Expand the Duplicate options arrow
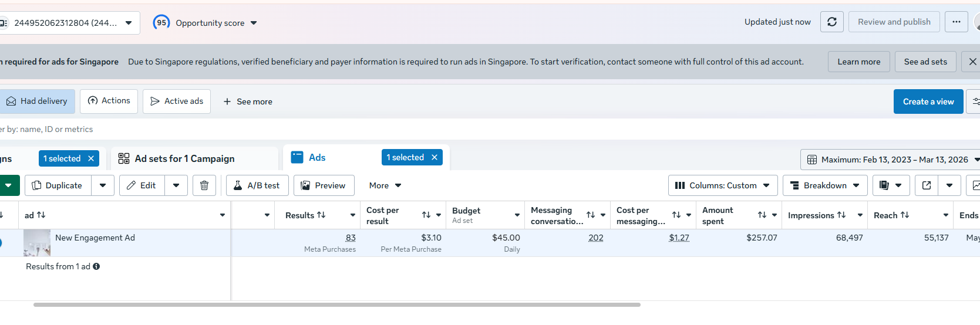 coord(103,185)
